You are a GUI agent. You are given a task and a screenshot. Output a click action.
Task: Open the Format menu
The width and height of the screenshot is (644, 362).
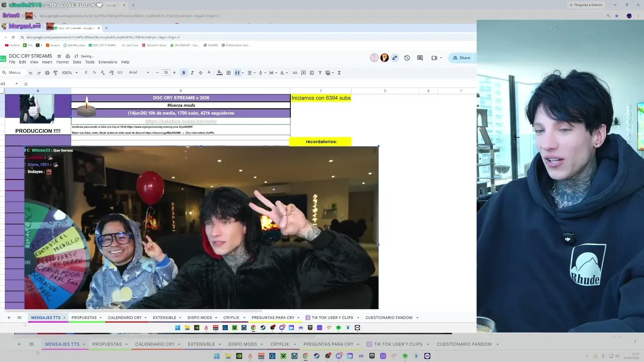(62, 62)
